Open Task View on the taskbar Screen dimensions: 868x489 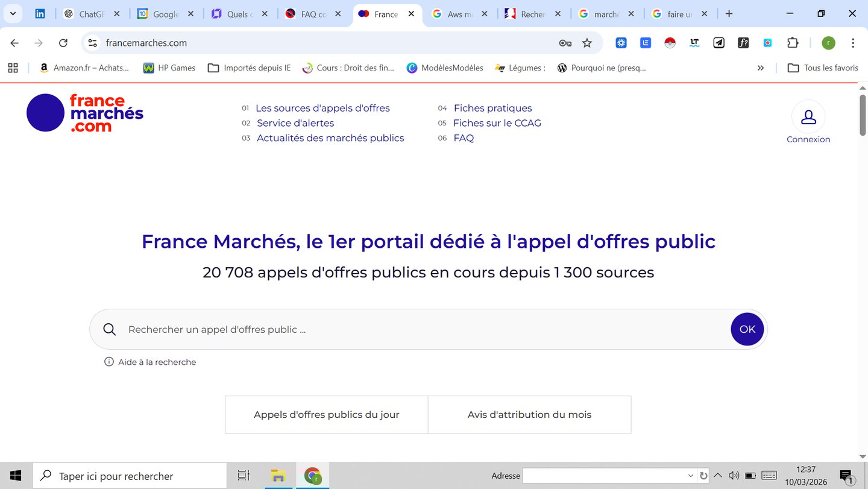[244, 476]
